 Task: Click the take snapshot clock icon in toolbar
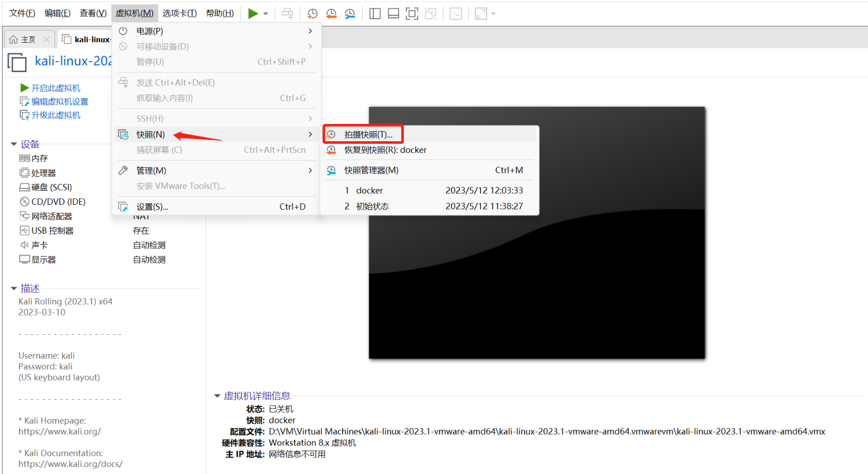point(312,14)
